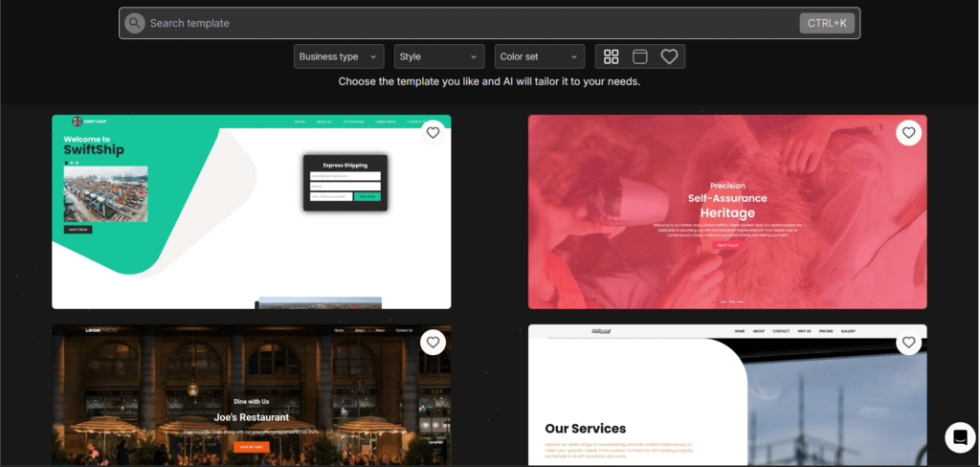Select the Joe's Restaurant template thumbnail

[252, 394]
